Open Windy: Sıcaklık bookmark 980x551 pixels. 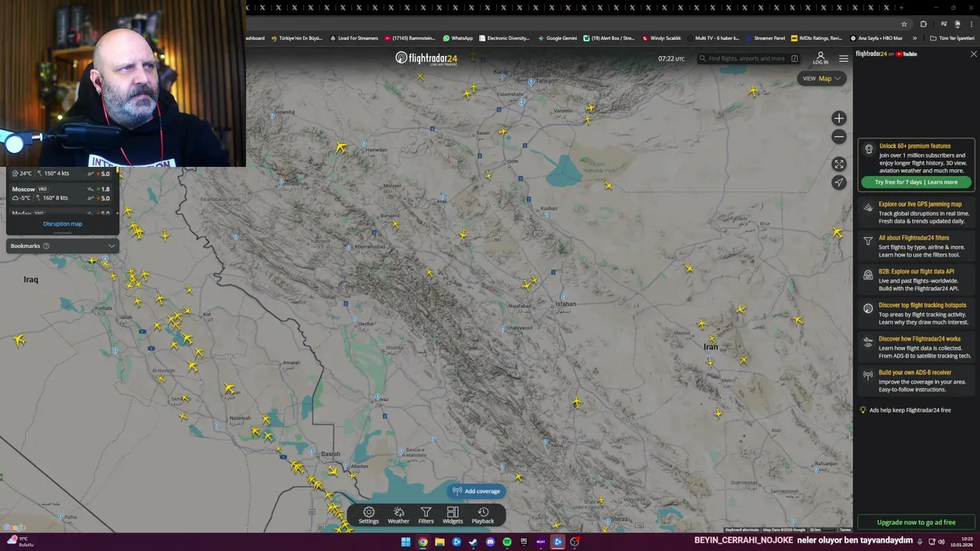[x=661, y=37]
